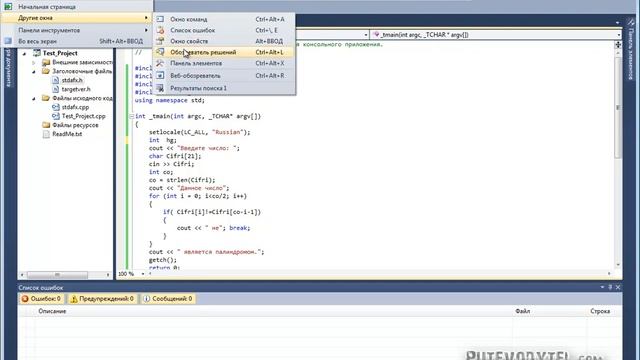Close the Список ошибок panel
Screen dimensions: 640x360
coord(618,287)
